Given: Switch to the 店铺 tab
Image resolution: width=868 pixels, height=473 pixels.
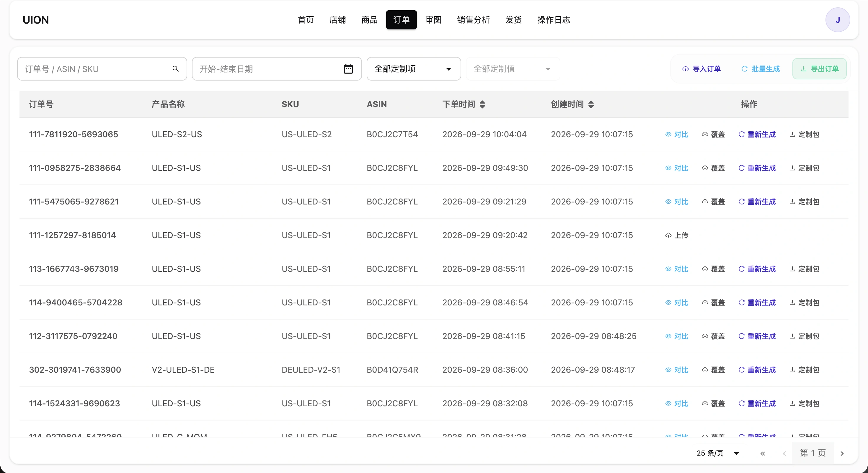Looking at the screenshot, I should (338, 20).
